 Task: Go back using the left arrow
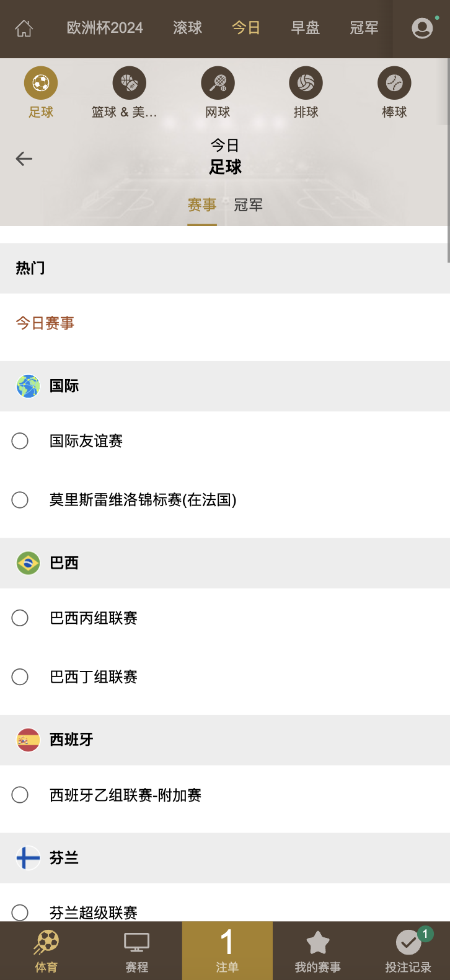pos(24,159)
